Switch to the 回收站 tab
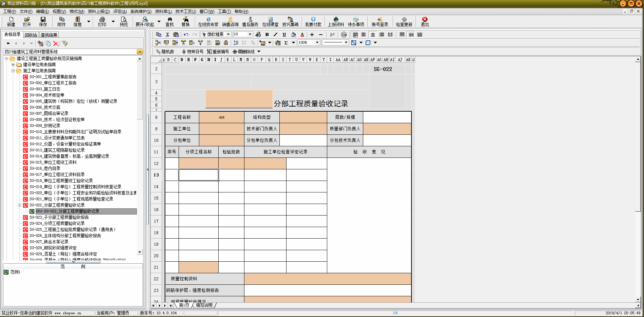 pyautogui.click(x=31, y=35)
